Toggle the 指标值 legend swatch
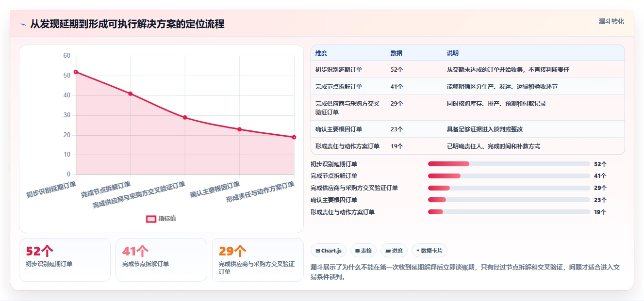Image resolution: width=644 pixels, height=301 pixels. coord(151,219)
